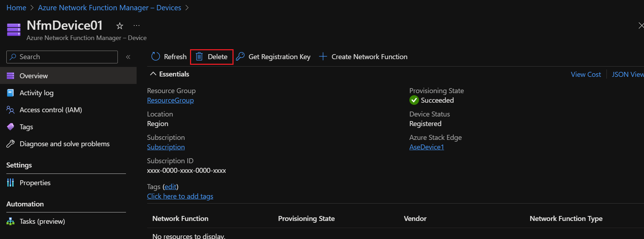The width and height of the screenshot is (644, 239).
Task: Collapse the Essentials section
Action: 153,74
